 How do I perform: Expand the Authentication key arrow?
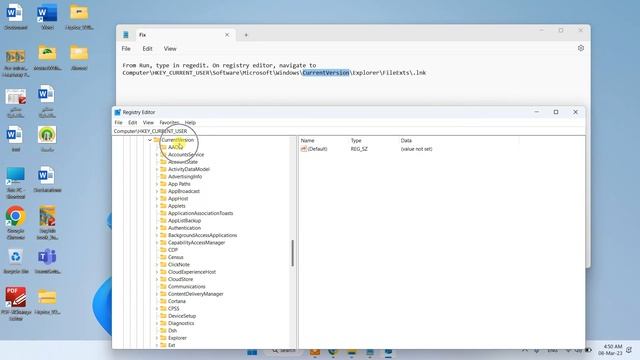157,228
